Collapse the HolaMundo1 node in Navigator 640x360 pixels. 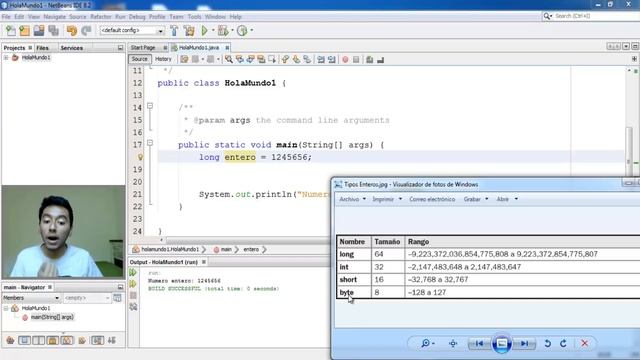point(6,309)
